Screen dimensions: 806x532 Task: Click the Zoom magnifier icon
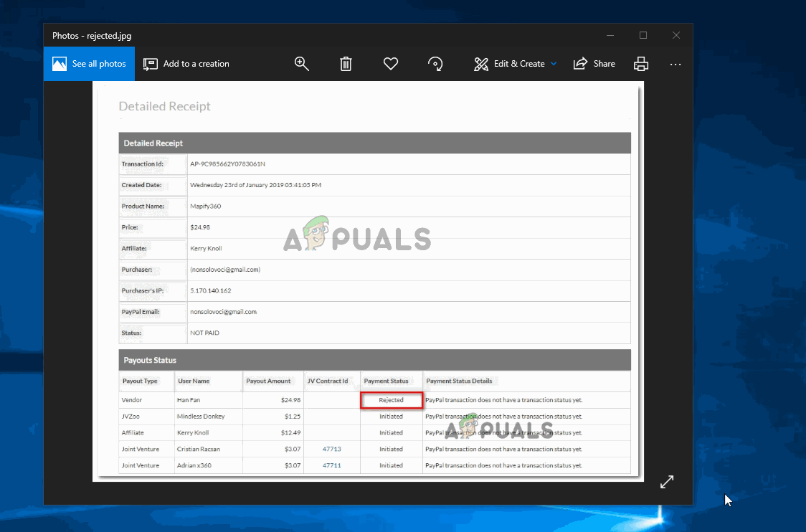click(302, 64)
